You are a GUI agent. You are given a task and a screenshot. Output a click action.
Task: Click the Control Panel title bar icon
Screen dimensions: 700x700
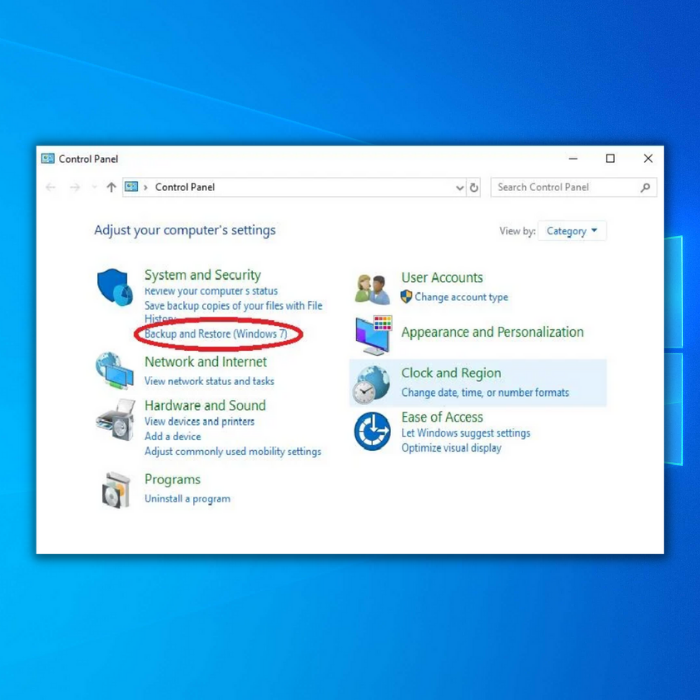[48, 158]
